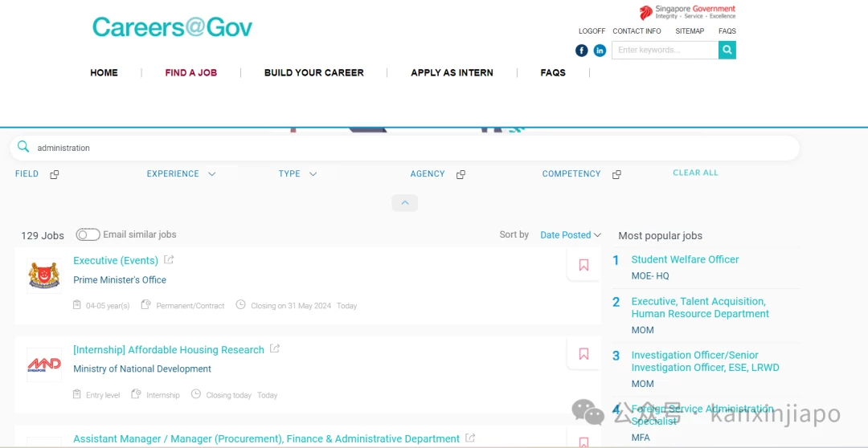Open the Sort by Date Posted dropdown
Viewport: 868px width, 448px height.
click(x=571, y=235)
